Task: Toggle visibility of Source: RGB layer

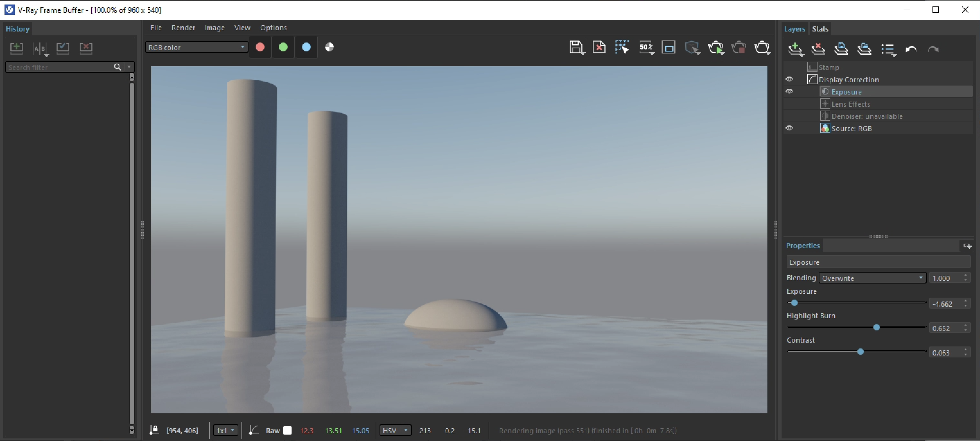Action: [789, 128]
